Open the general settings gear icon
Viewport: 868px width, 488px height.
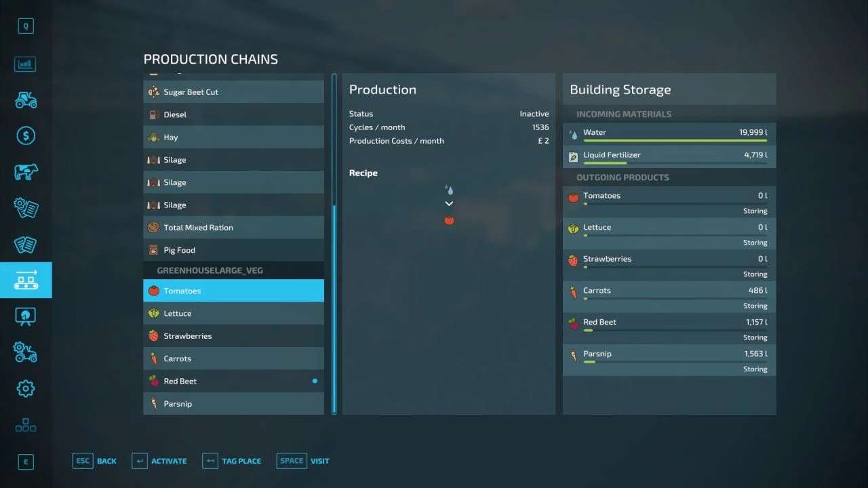point(26,388)
